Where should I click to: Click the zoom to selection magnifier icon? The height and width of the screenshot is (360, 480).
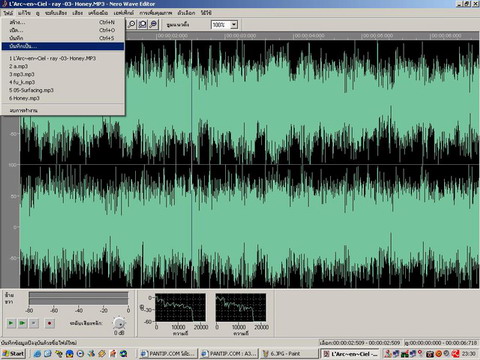[143, 24]
